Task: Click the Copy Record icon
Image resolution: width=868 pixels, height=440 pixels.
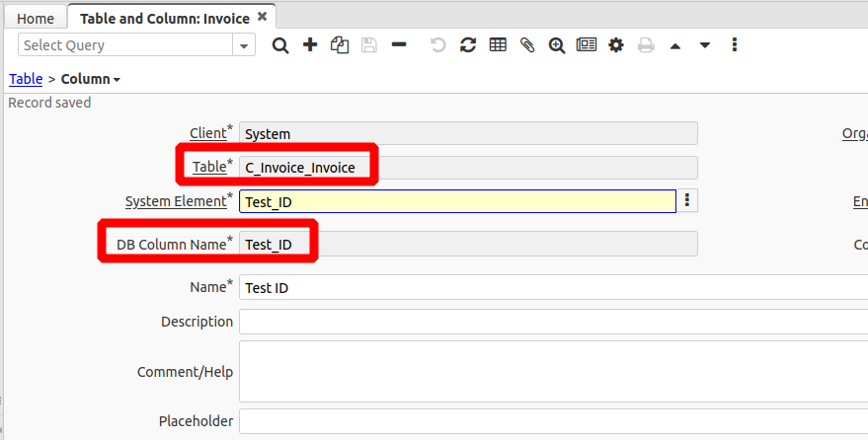Action: [340, 45]
